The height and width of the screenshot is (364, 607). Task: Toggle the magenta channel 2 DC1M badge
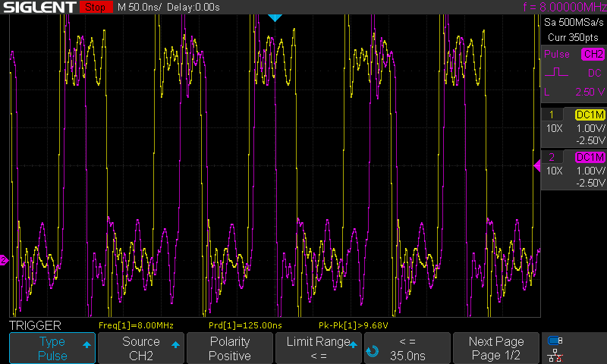[x=590, y=157]
